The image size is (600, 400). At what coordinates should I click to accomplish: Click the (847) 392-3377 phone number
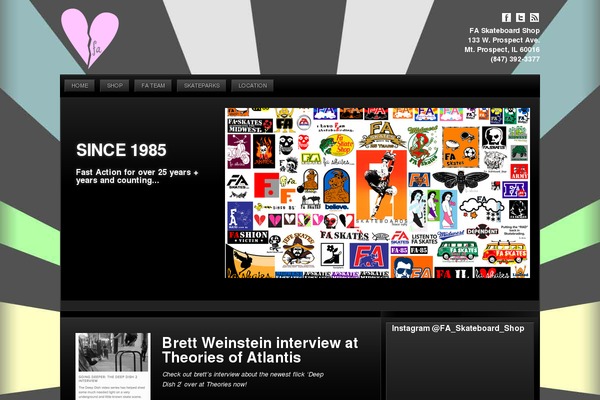(515, 59)
